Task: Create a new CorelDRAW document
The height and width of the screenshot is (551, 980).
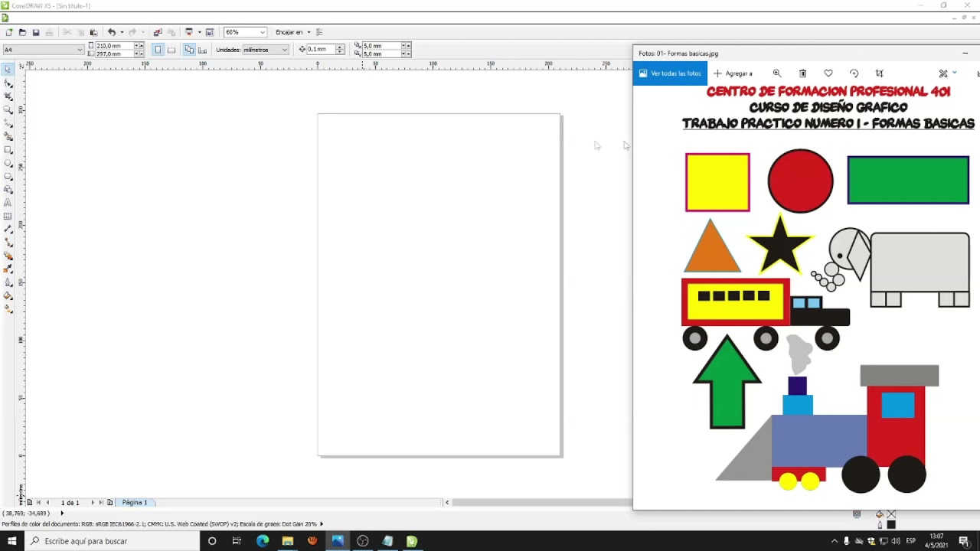Action: click(x=8, y=32)
